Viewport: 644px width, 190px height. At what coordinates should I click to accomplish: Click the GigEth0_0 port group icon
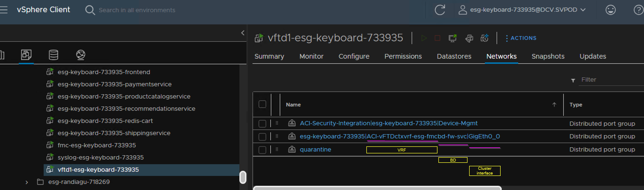[292, 136]
